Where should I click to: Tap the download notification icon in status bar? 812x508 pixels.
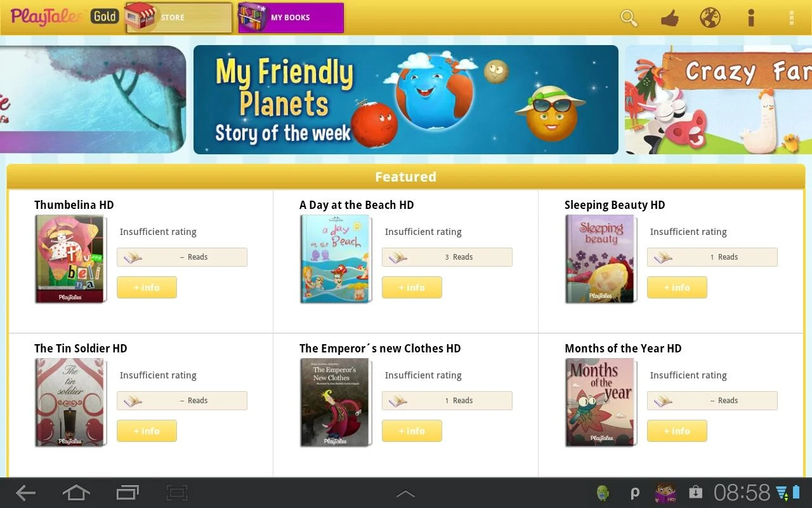[x=696, y=492]
